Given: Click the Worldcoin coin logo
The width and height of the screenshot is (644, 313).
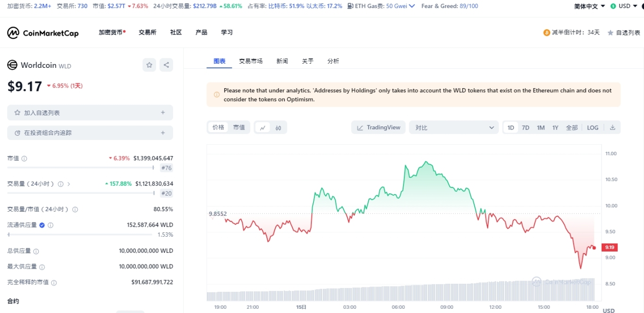Looking at the screenshot, I should tap(12, 65).
